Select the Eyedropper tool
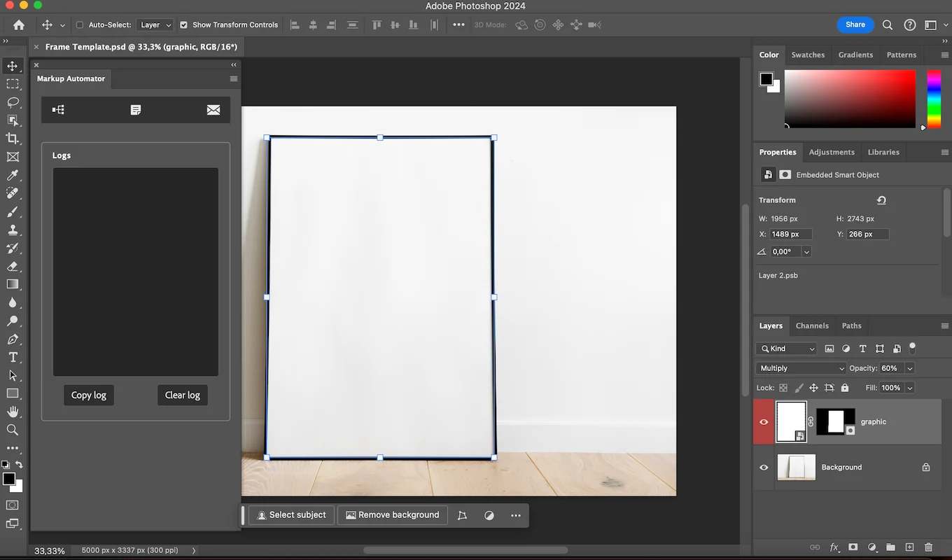Image resolution: width=952 pixels, height=560 pixels. [x=13, y=175]
